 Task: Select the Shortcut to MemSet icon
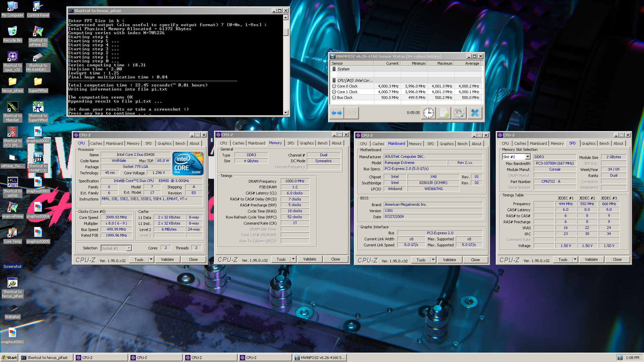(12, 112)
